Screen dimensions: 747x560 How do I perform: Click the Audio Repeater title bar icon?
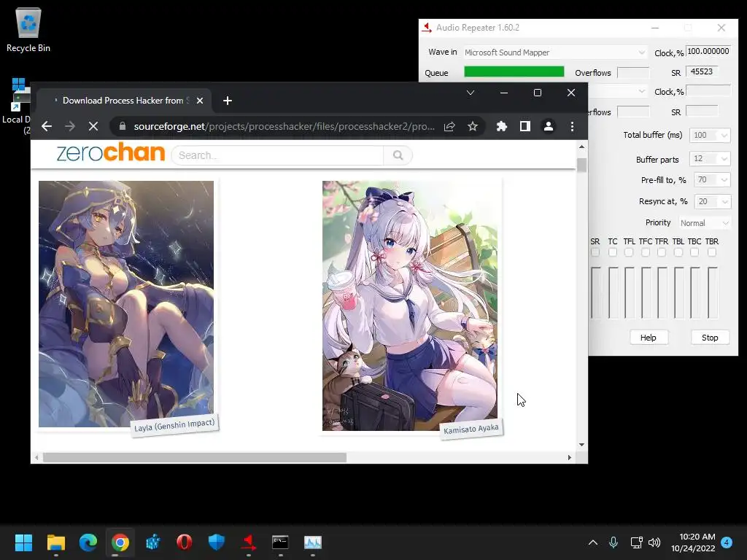[426, 28]
